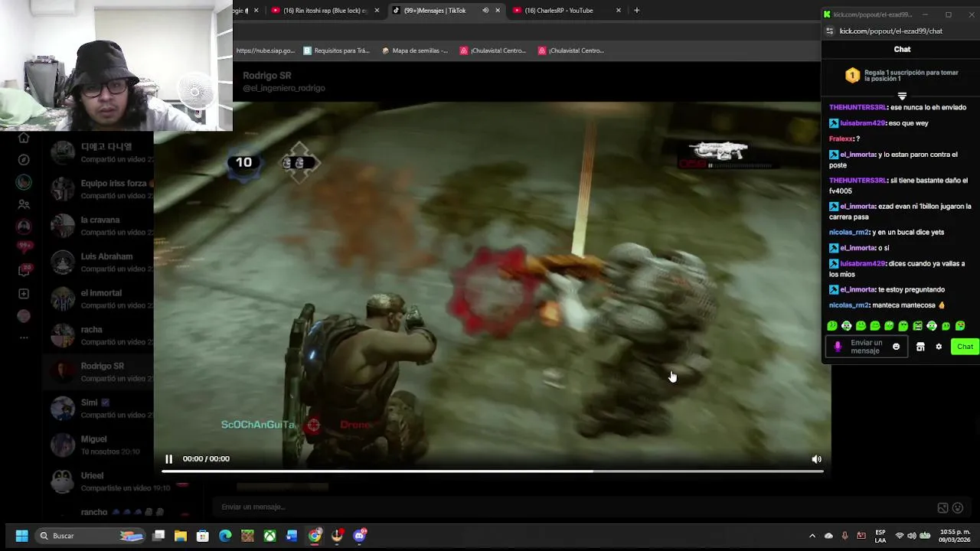
Task: Click taskbar Buscar search box
Action: tap(90, 536)
